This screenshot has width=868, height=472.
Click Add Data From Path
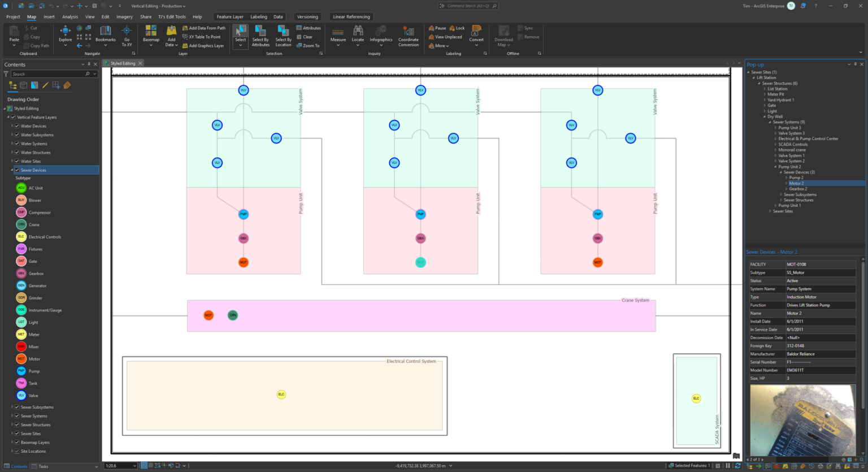point(204,28)
